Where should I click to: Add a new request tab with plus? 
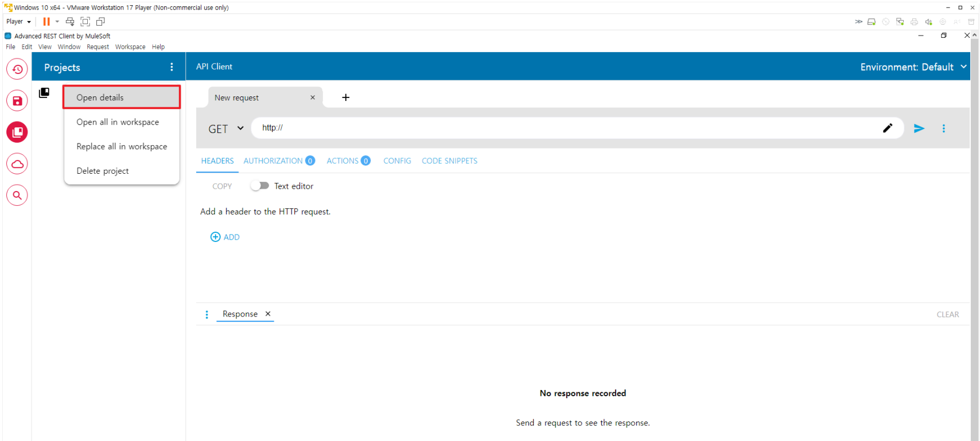(345, 97)
